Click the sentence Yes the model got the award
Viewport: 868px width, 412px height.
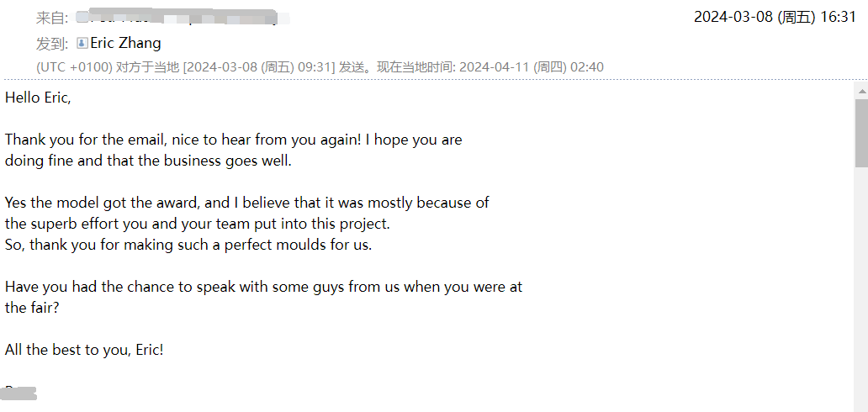(247, 203)
